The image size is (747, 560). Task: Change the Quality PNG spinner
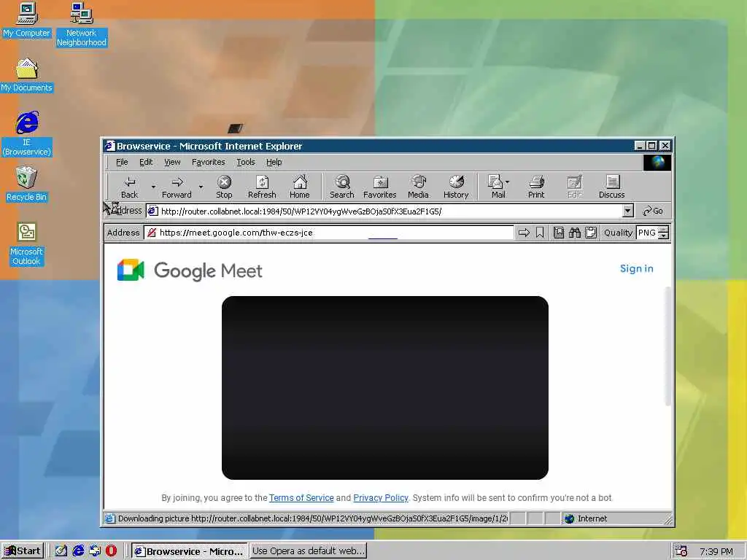[x=663, y=233]
